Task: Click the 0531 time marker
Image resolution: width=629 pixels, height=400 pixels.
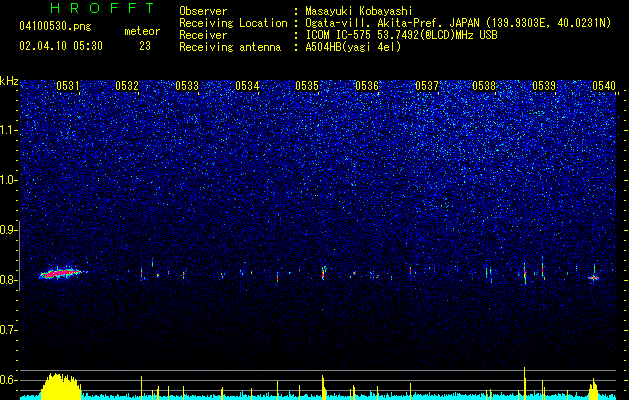Action: (x=67, y=85)
